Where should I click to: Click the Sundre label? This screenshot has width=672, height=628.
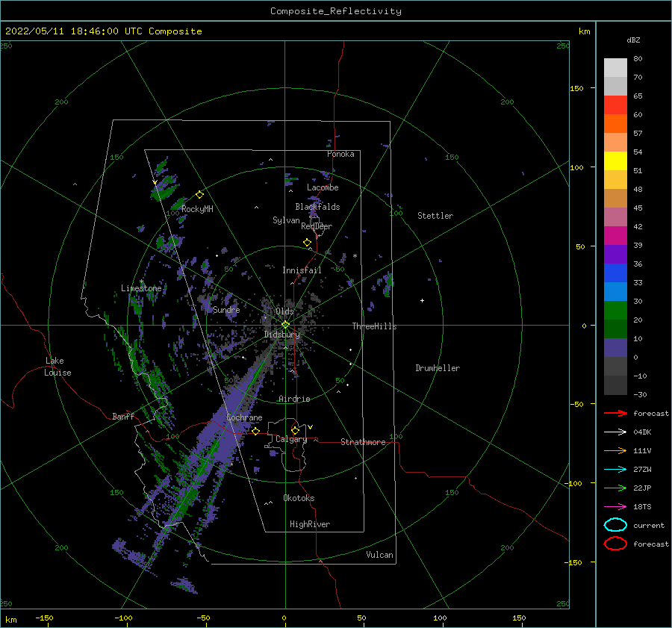pos(226,310)
